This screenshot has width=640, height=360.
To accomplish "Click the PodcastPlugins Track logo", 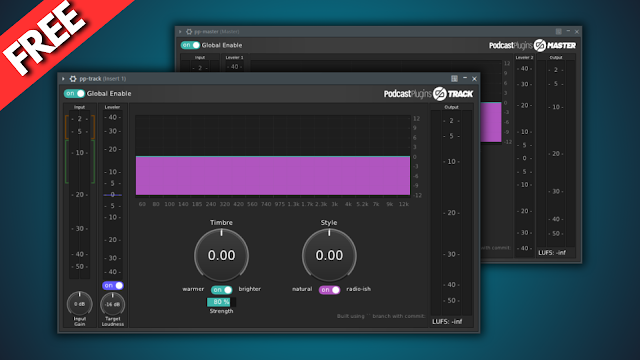I will [428, 93].
